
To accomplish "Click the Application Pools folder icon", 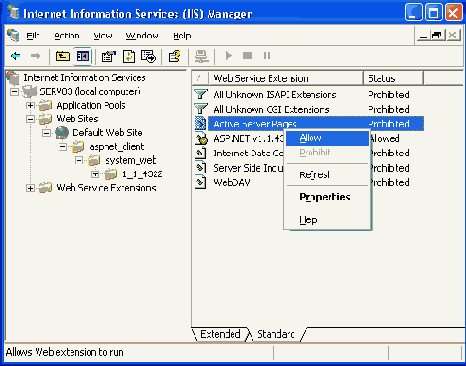I will (45, 105).
